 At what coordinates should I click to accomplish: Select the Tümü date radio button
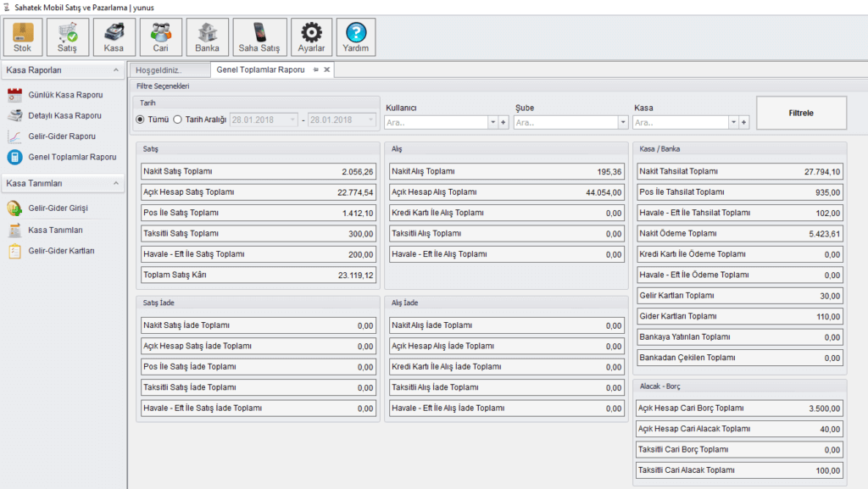141,119
